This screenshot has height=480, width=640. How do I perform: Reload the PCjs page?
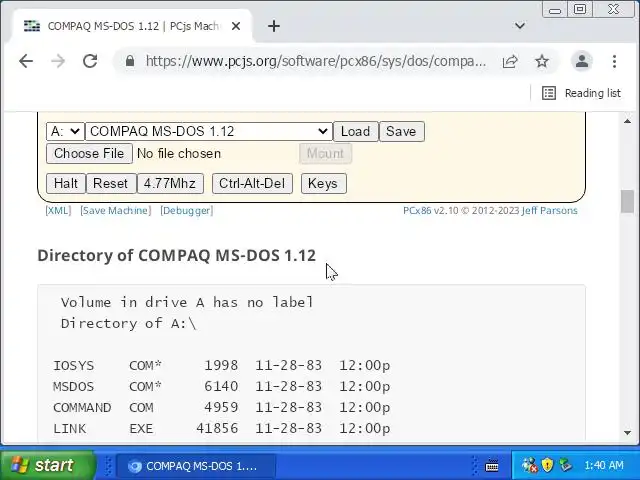click(x=90, y=61)
